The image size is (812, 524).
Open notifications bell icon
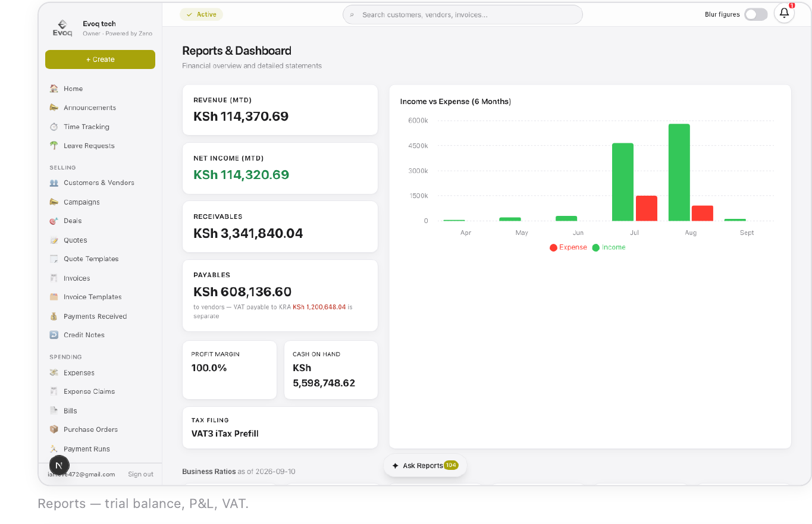784,13
